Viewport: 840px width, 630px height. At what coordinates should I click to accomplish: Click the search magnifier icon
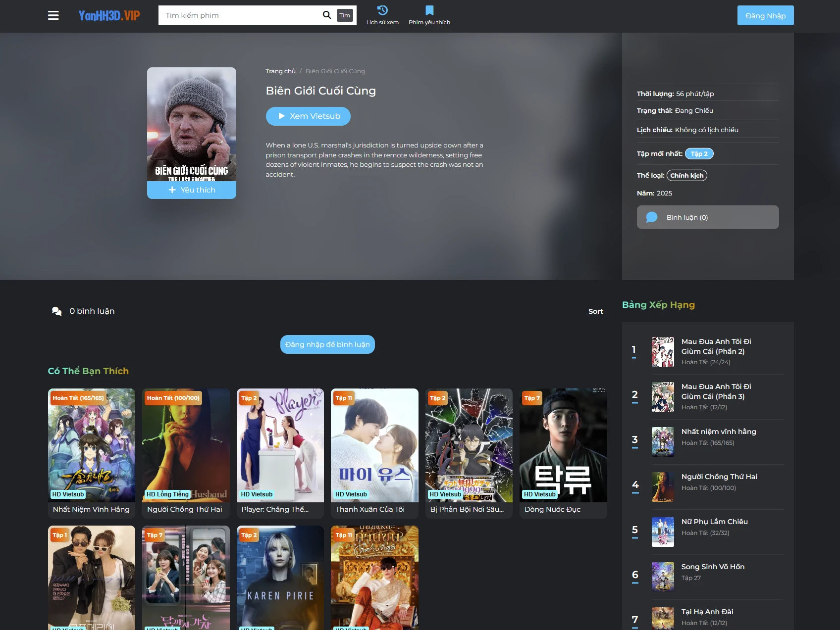(326, 15)
